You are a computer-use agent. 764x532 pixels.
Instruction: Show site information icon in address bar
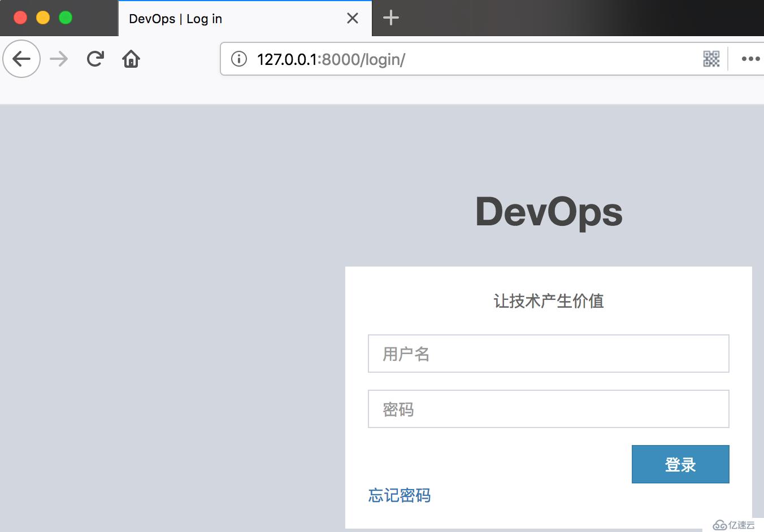point(239,59)
